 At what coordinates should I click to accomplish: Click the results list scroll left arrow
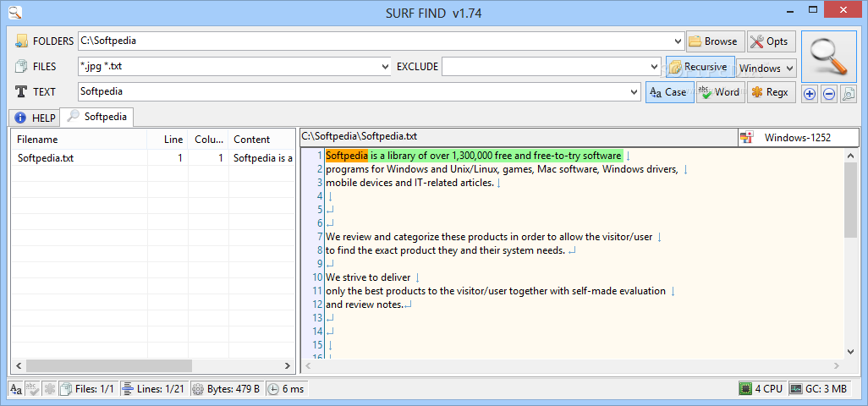point(19,365)
